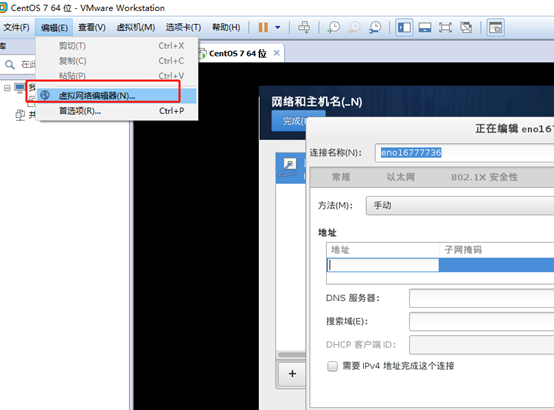The width and height of the screenshot is (554, 410).
Task: Click the 搜索域(E) input field
Action: [x=482, y=322]
